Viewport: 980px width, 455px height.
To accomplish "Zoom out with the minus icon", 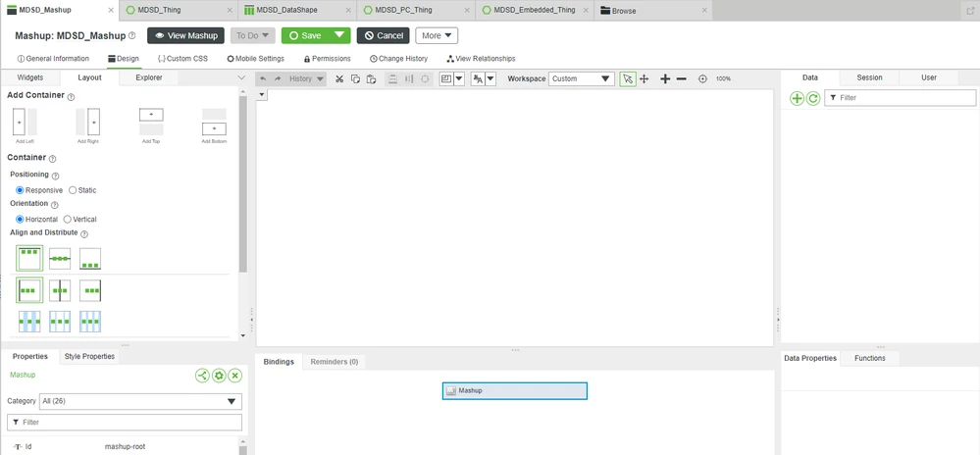I will [x=682, y=78].
